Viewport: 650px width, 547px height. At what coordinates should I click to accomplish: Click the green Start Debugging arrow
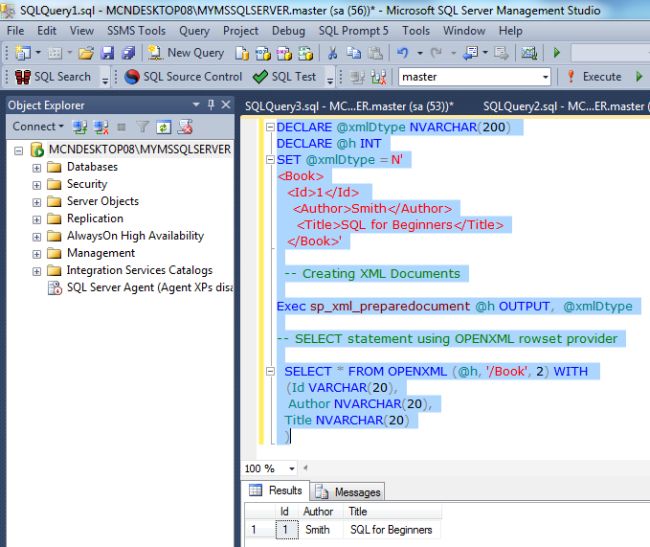(557, 53)
